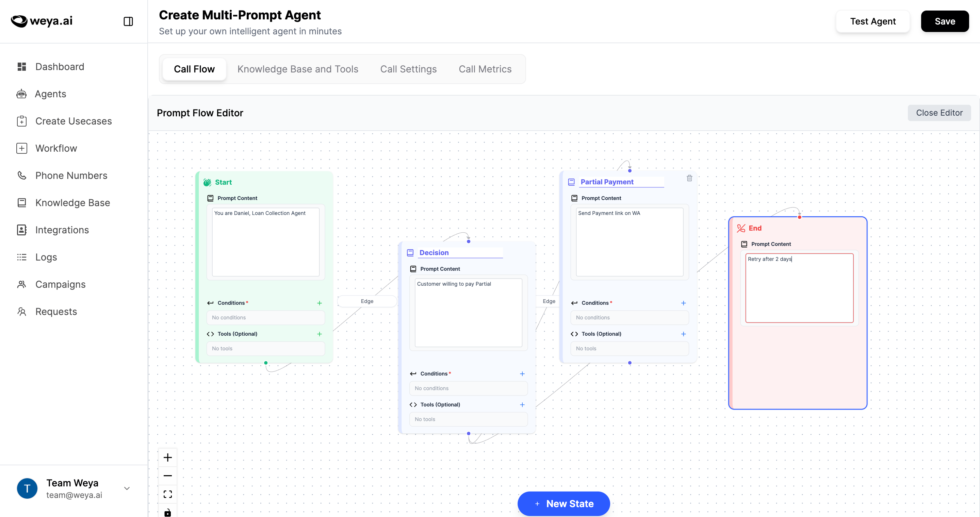Viewport: 980px width, 517px height.
Task: Open Knowledge Base and Tools tab
Action: coord(297,69)
